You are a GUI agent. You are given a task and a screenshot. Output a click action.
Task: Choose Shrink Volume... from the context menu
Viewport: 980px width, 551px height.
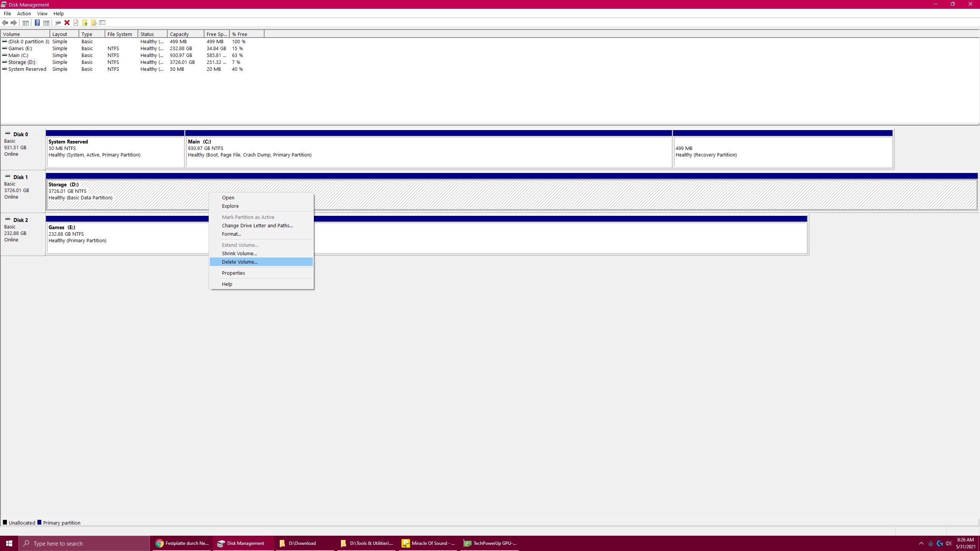coord(239,254)
